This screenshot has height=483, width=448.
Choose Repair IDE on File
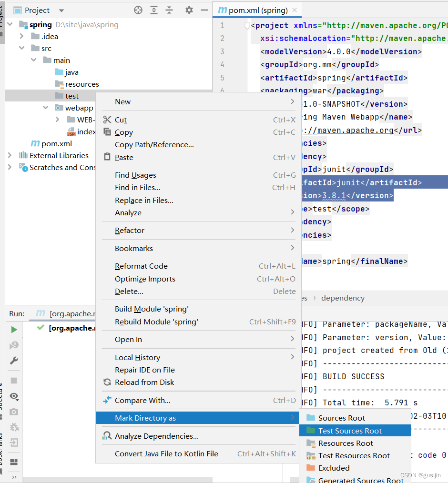tap(199, 370)
